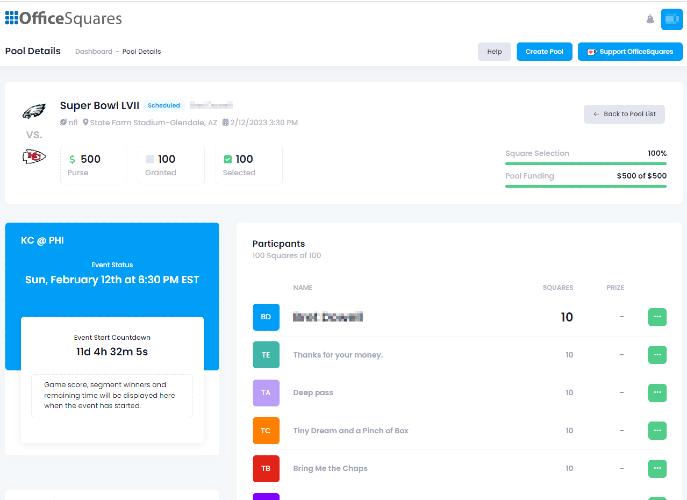Viewport: 687px width, 500px height.
Task: Click the grey Granted square icon
Action: pyautogui.click(x=150, y=159)
